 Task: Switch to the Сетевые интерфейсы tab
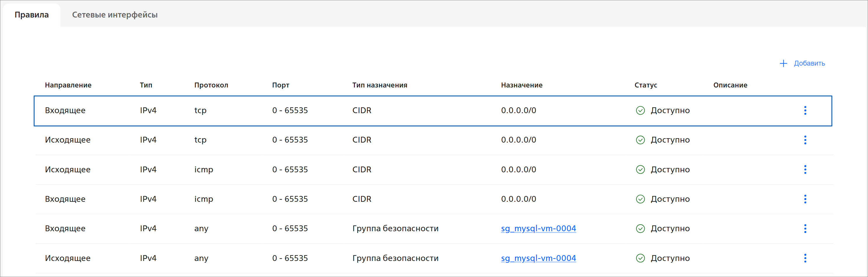[x=115, y=15]
